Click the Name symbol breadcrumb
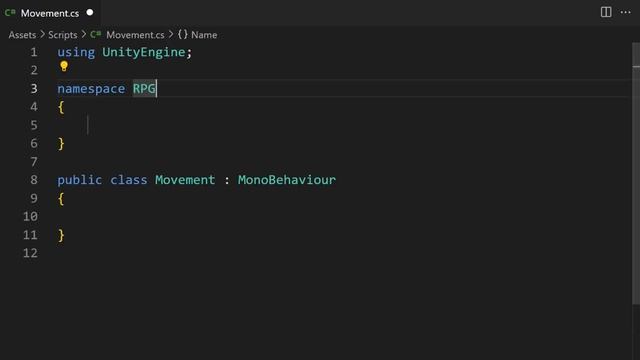This screenshot has height=360, width=640. coord(204,35)
